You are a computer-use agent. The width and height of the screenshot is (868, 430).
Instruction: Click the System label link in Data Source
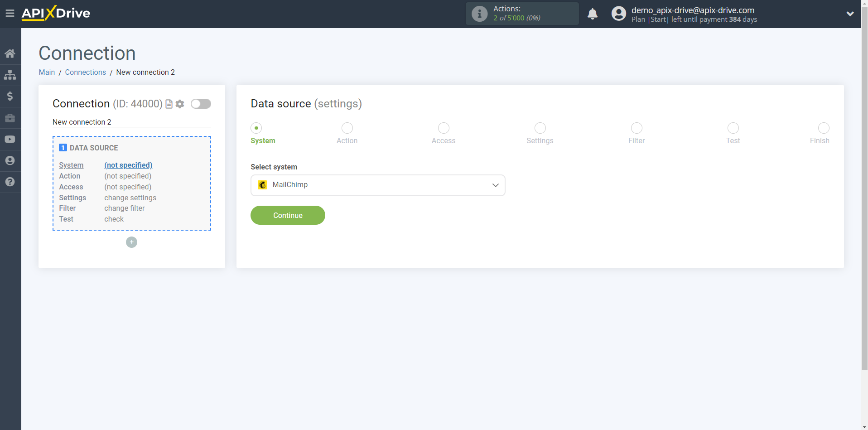(x=71, y=165)
